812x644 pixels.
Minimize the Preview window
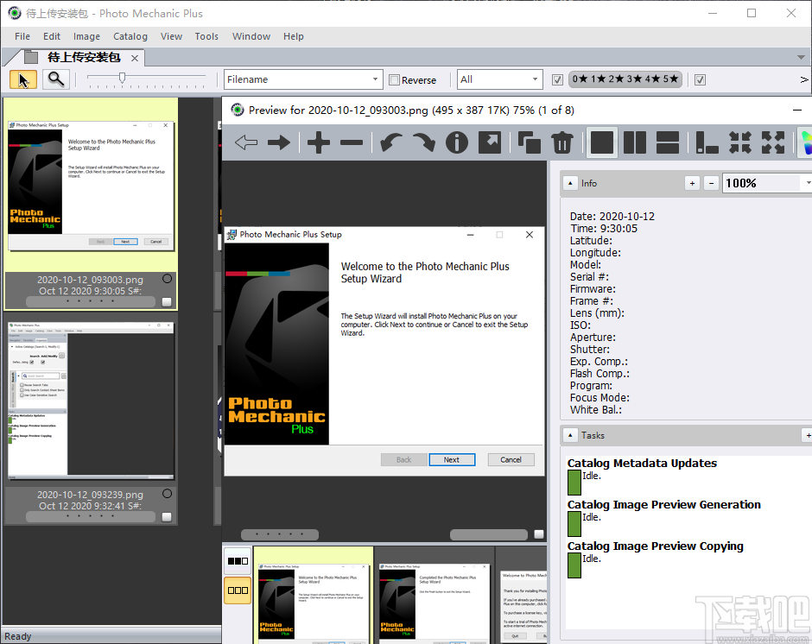pyautogui.click(x=797, y=110)
